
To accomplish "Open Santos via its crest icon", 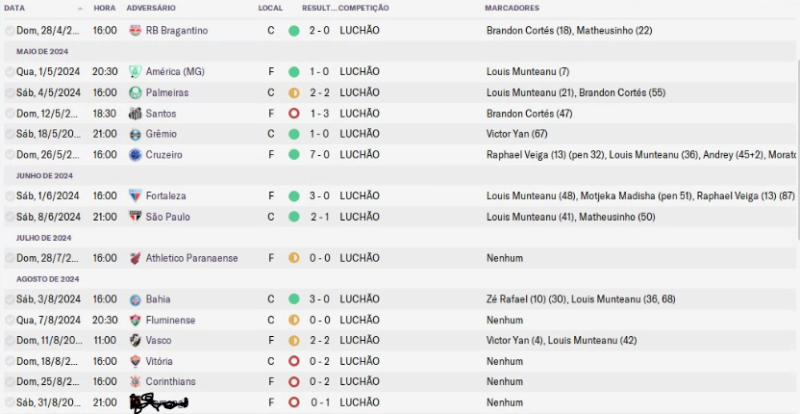I will tap(135, 113).
